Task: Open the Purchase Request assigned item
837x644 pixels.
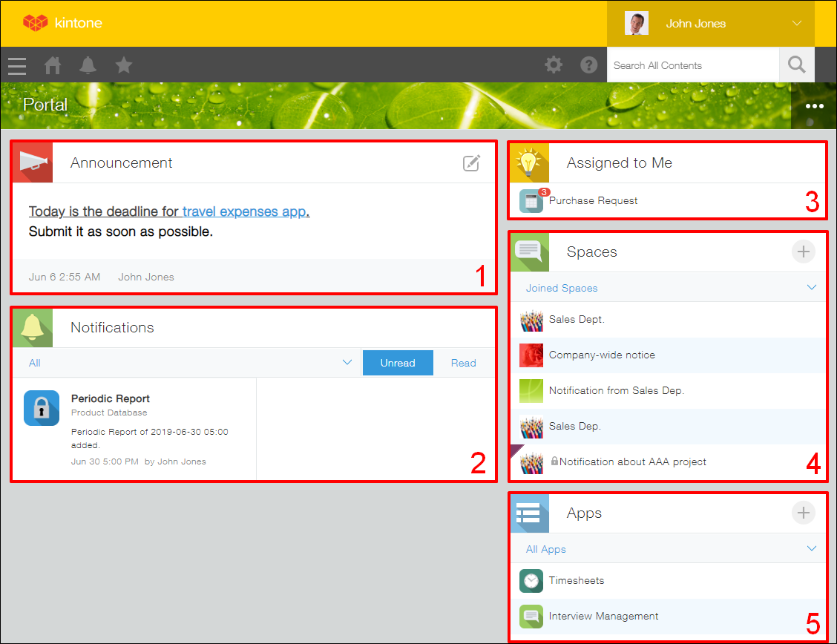Action: [x=593, y=201]
